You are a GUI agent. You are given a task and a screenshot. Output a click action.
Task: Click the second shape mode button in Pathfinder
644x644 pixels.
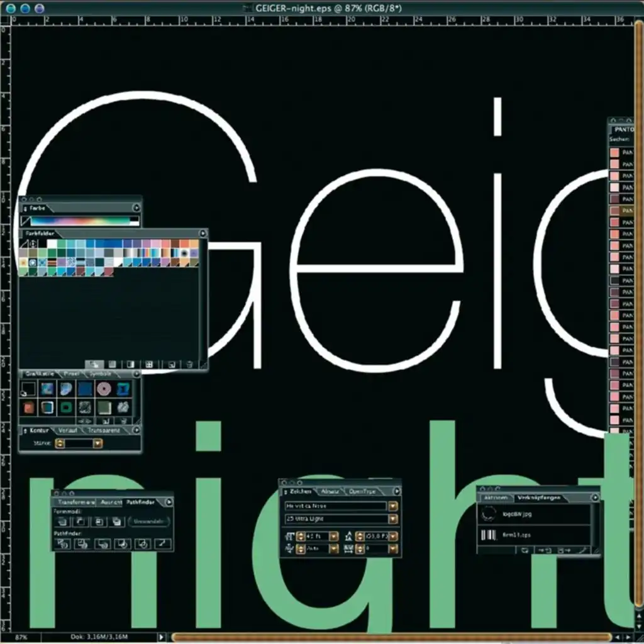point(80,521)
